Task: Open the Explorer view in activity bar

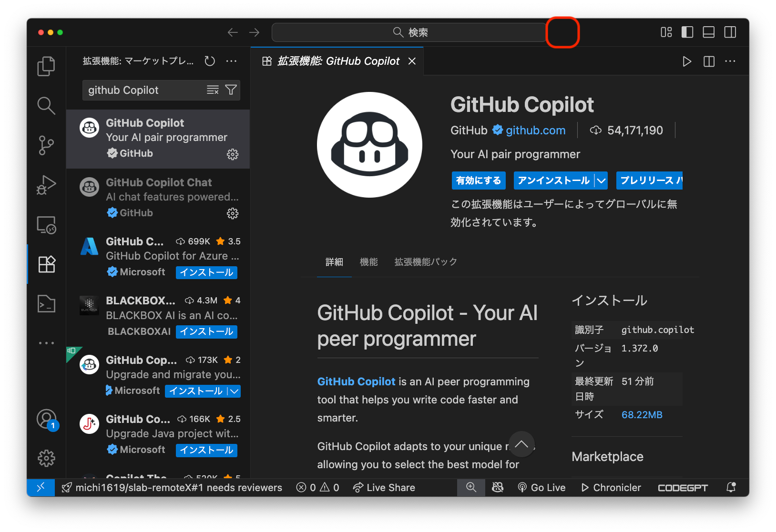Action: click(x=46, y=66)
